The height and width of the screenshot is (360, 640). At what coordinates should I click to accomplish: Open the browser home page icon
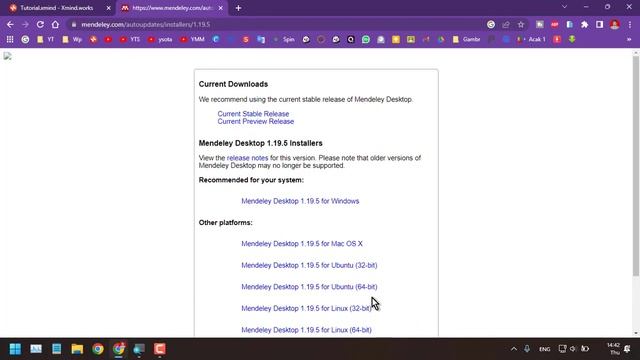(55, 24)
